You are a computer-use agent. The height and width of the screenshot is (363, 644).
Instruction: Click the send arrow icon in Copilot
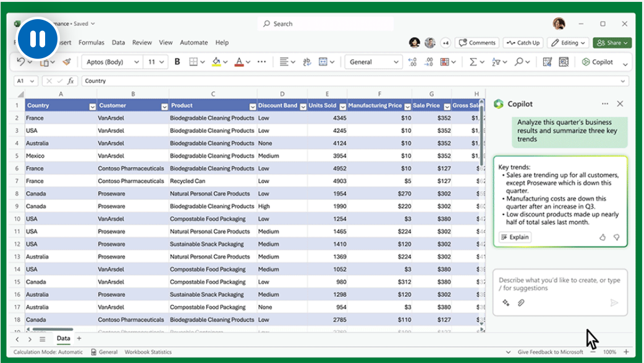coord(614,303)
